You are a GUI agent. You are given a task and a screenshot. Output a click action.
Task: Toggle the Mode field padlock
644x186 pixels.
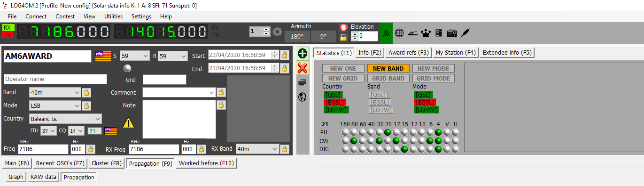click(87, 105)
